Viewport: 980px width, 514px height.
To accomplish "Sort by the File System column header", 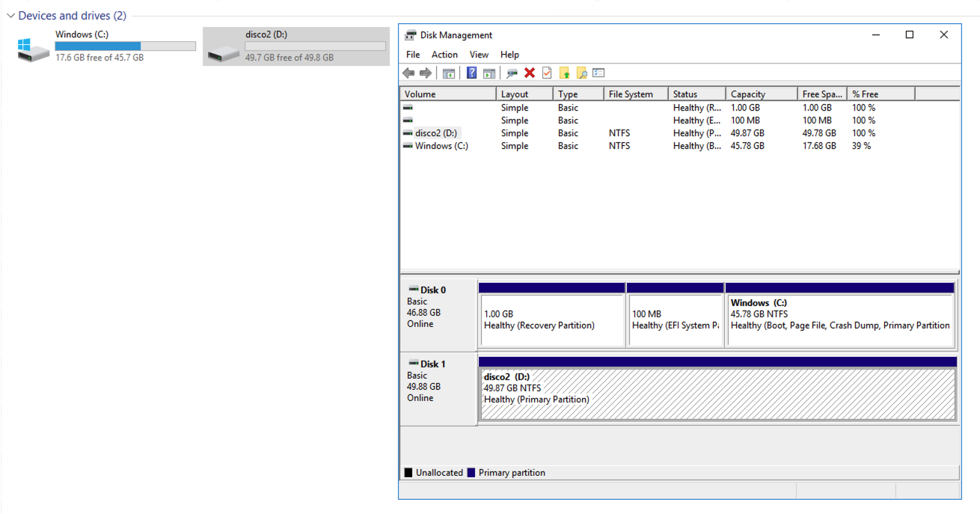I will pos(631,94).
